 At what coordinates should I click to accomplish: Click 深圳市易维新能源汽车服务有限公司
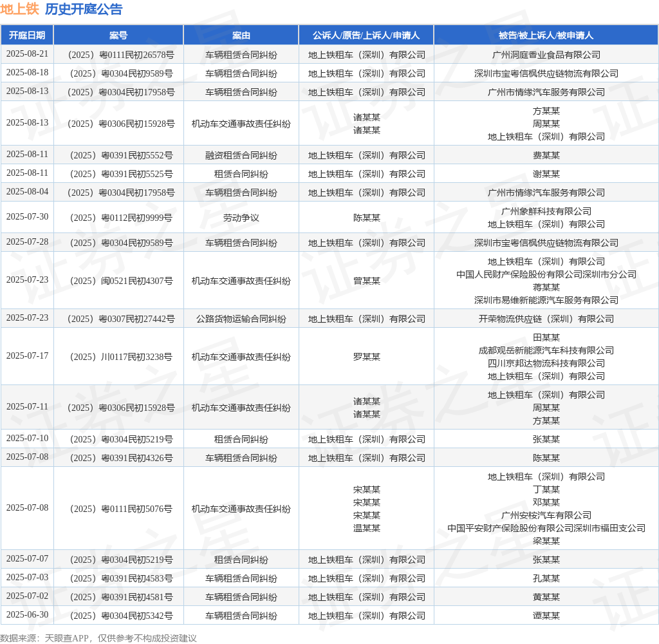click(x=546, y=300)
